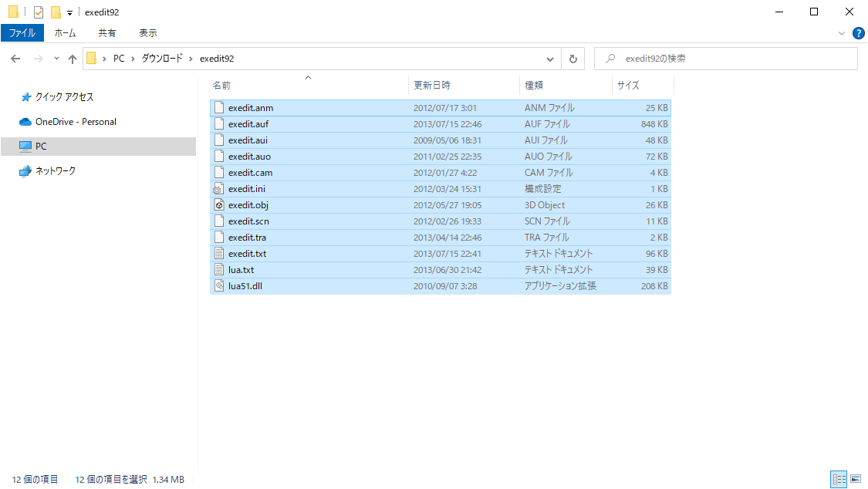Screen dimensions: 868x489
Task: Click the exedit.txt document icon
Action: pos(219,253)
